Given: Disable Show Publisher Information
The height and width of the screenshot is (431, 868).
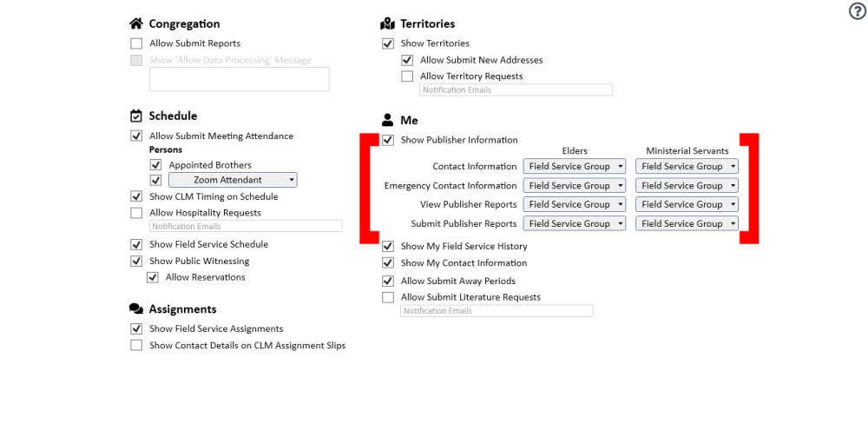Looking at the screenshot, I should (x=388, y=140).
